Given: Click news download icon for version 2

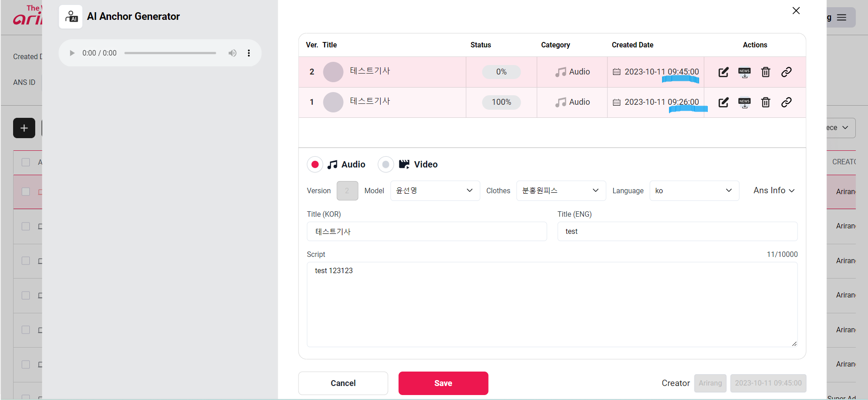Looking at the screenshot, I should click(744, 72).
